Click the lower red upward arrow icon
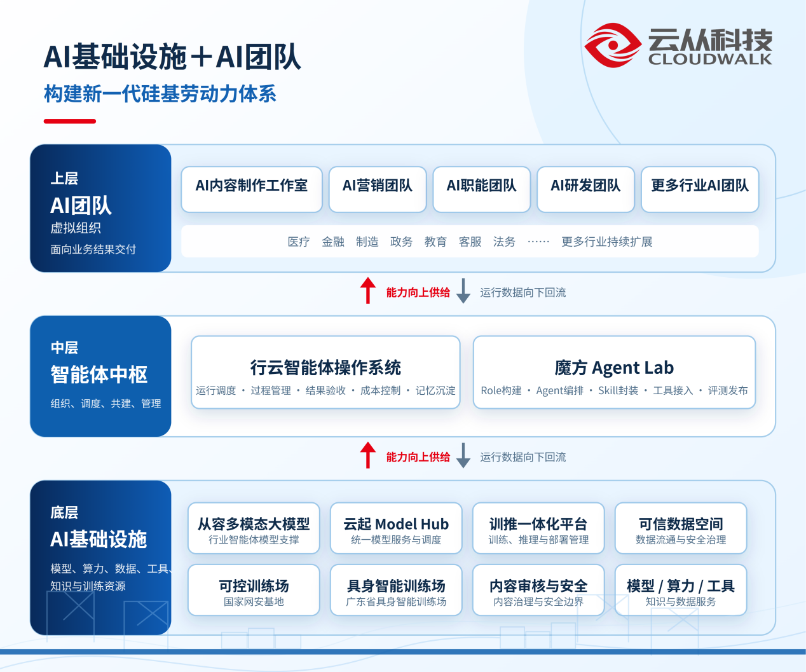Viewport: 806px width, 672px height. point(368,455)
